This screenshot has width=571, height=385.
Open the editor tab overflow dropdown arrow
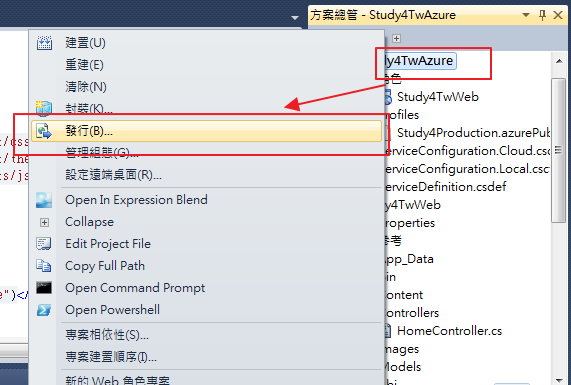(x=295, y=17)
